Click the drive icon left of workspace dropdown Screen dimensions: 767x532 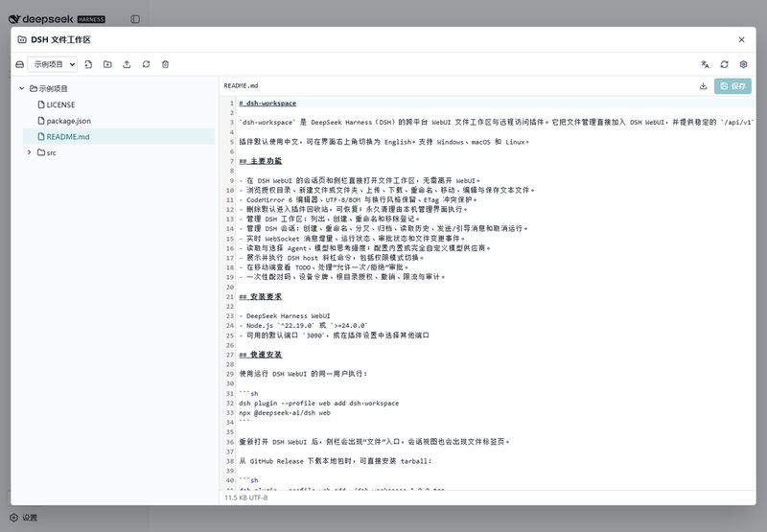click(x=19, y=64)
